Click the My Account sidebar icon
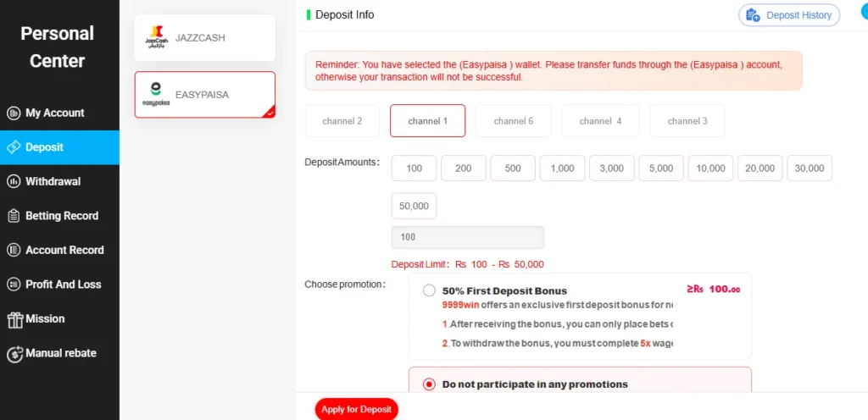The height and width of the screenshot is (420, 868). (x=14, y=113)
